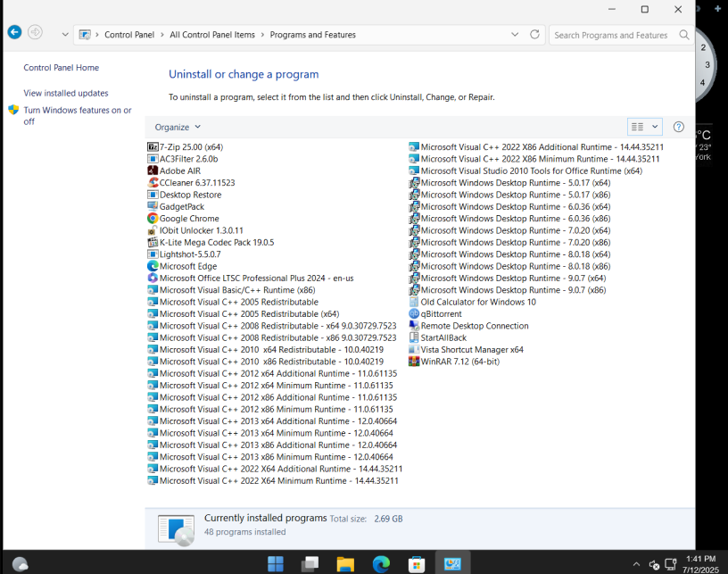Click the Old Calculator for Windows 10 icon

[x=414, y=302]
